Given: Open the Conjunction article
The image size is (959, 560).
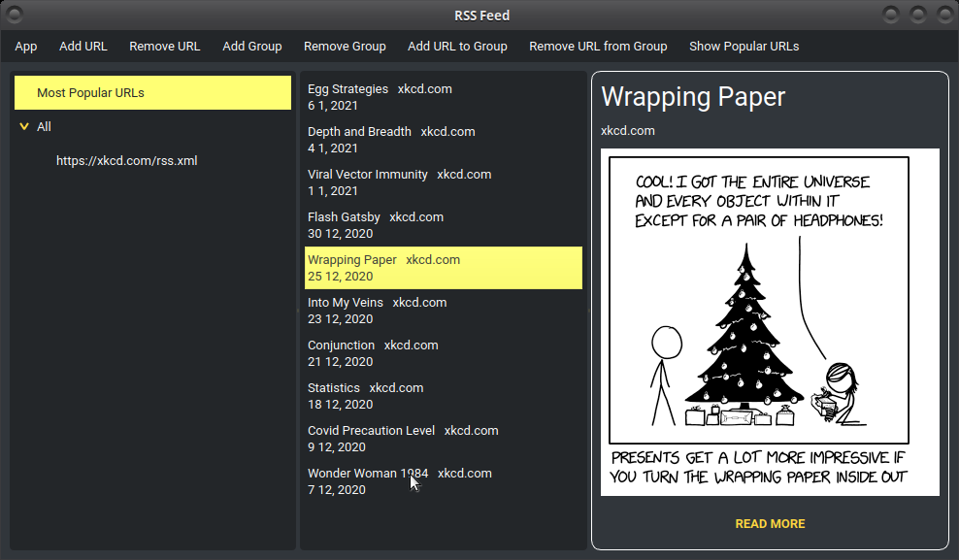Looking at the screenshot, I should 444,353.
